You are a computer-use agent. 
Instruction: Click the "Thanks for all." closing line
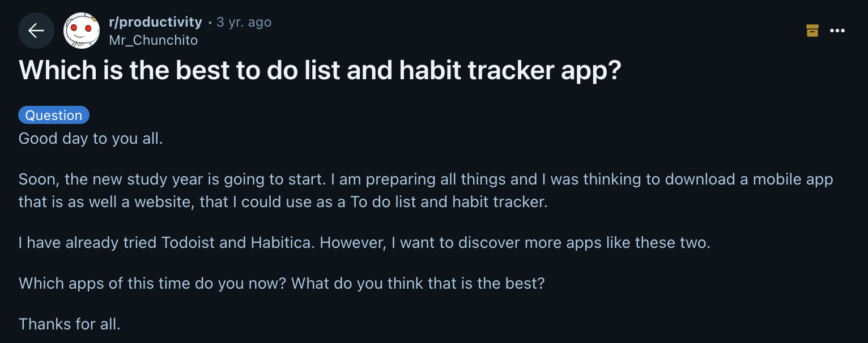[x=70, y=324]
